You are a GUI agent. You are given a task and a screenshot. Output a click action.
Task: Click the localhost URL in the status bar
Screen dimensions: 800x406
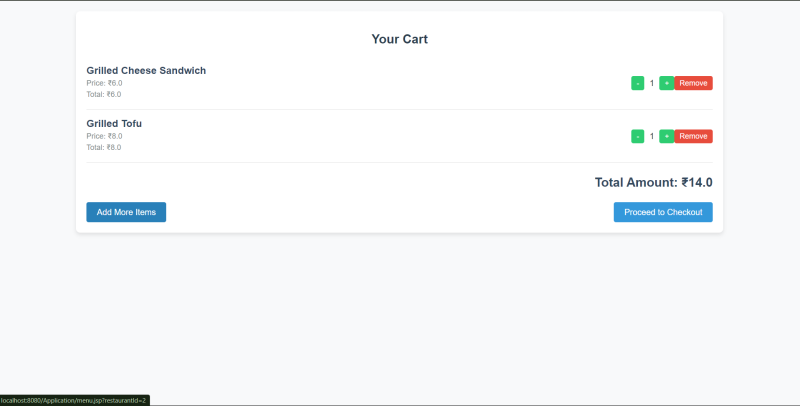pyautogui.click(x=74, y=400)
